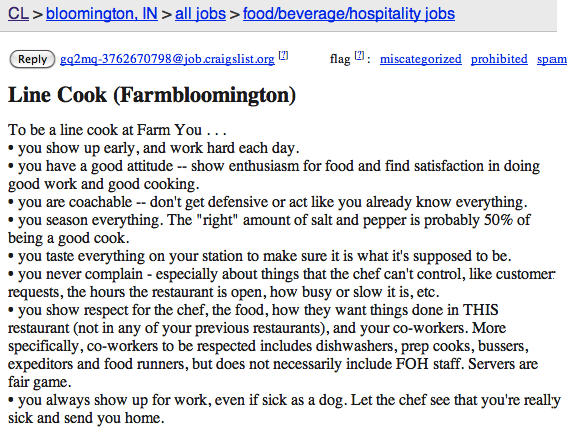Open food/beverage/hospitality jobs category link
Image resolution: width=574 pixels, height=427 pixels.
click(349, 14)
